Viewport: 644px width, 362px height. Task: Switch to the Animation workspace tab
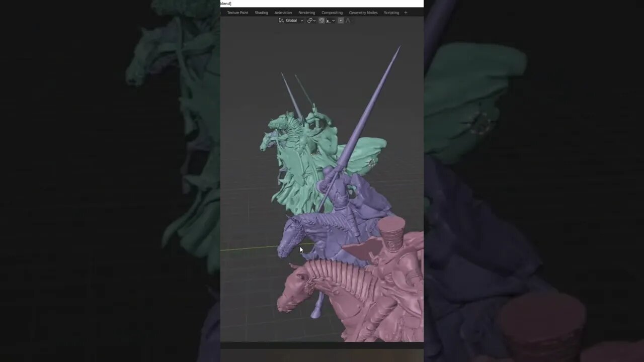283,13
